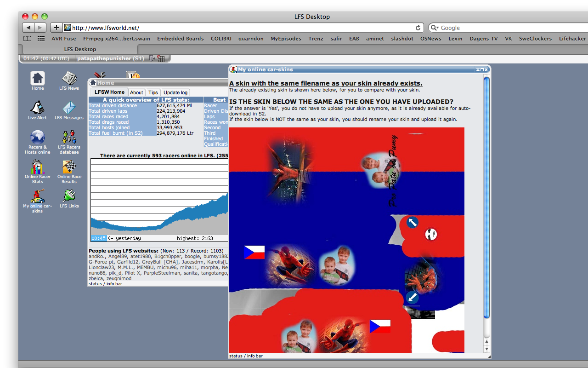This screenshot has width=588, height=368.
Task: Add a bookmark with the plus button
Action: point(56,28)
